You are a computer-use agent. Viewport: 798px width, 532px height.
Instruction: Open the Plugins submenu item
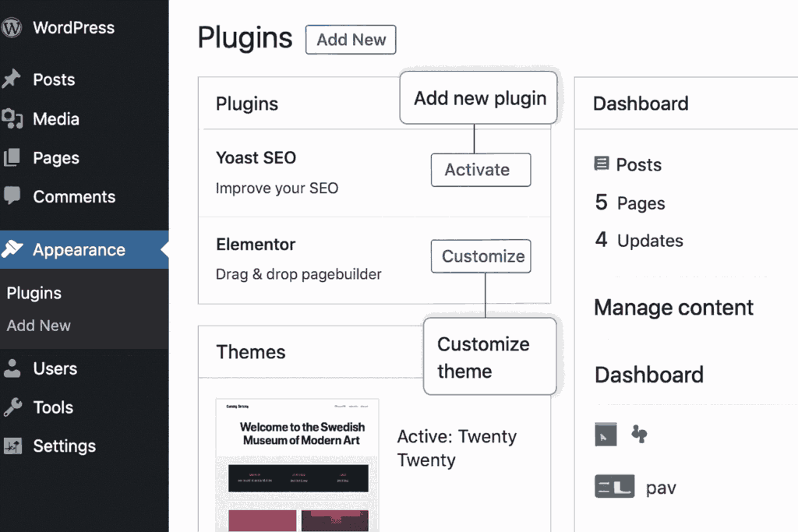34,293
